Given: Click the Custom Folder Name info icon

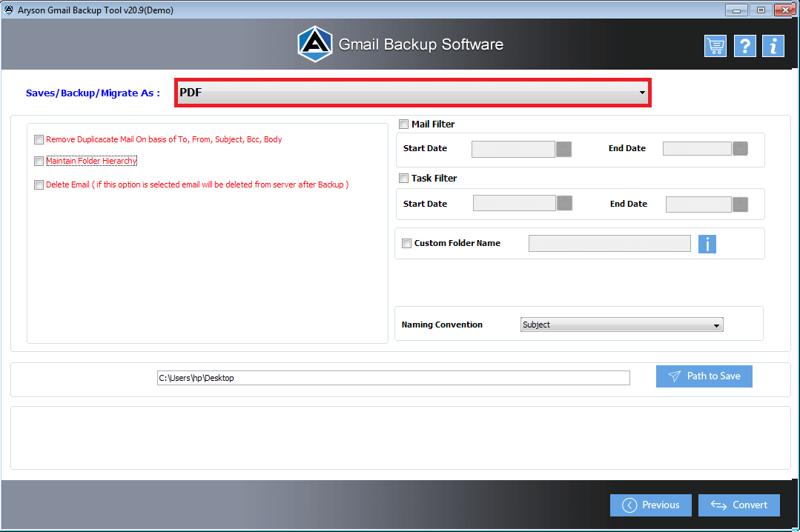Looking at the screenshot, I should pyautogui.click(x=707, y=244).
